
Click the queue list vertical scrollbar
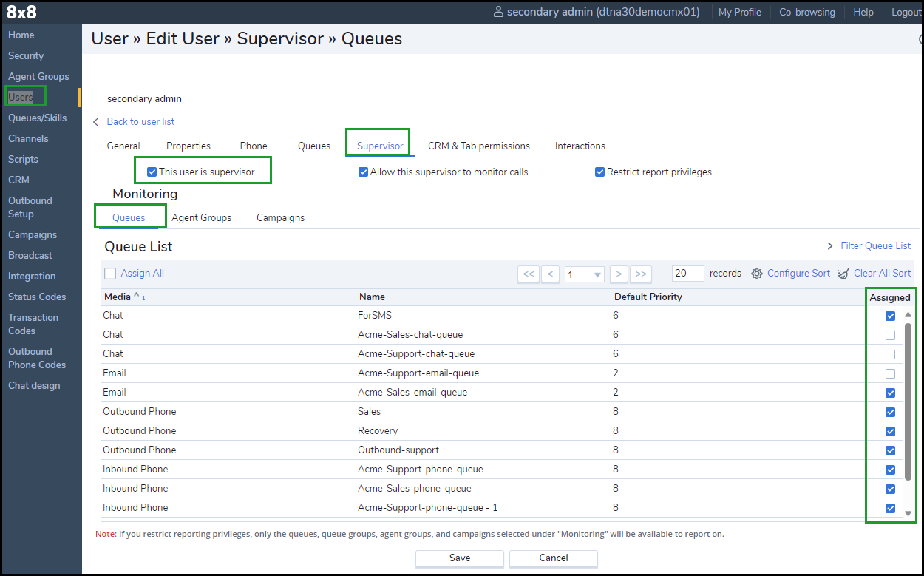tap(908, 401)
